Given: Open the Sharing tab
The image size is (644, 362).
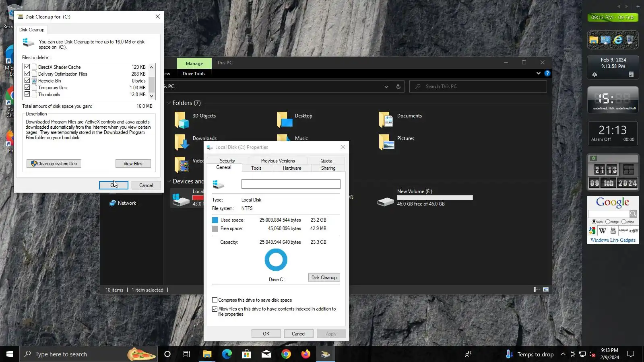Looking at the screenshot, I should [328, 168].
